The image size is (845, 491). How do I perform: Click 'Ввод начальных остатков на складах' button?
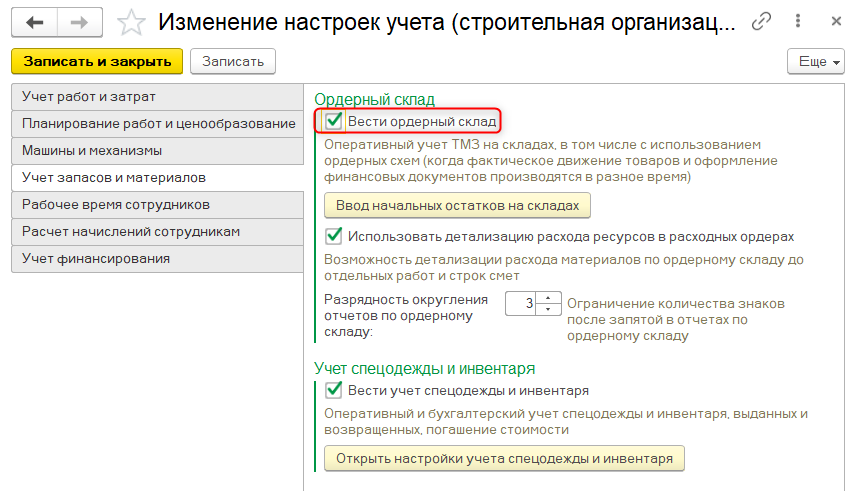pyautogui.click(x=457, y=205)
